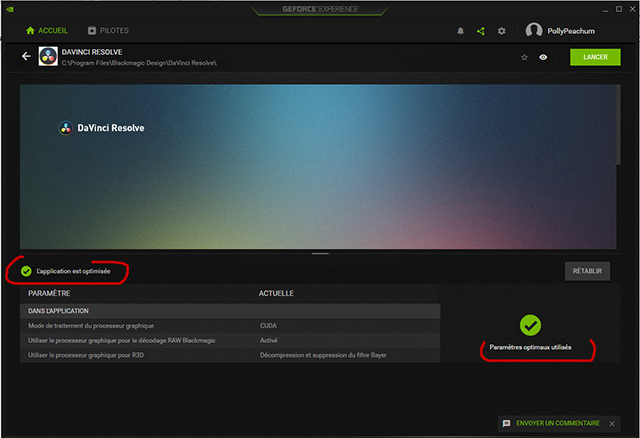Click the ACTUELLE column header
640x438 pixels.
coord(276,293)
